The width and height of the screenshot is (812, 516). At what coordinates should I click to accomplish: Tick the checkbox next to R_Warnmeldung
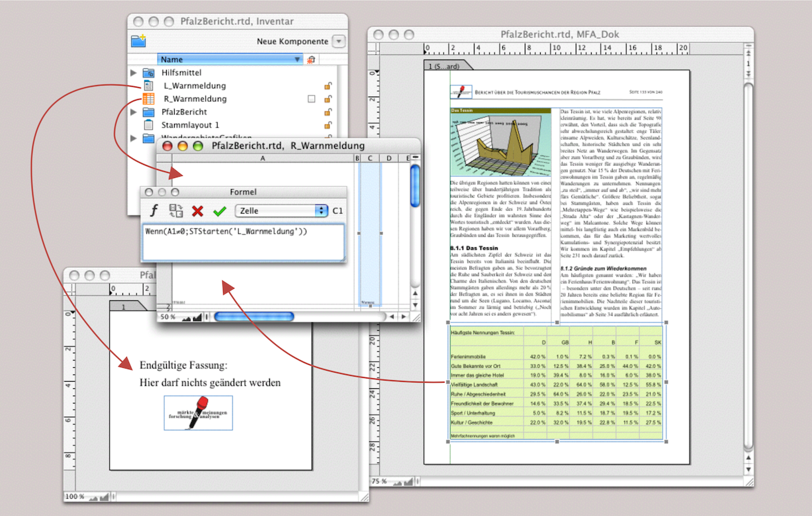311,99
